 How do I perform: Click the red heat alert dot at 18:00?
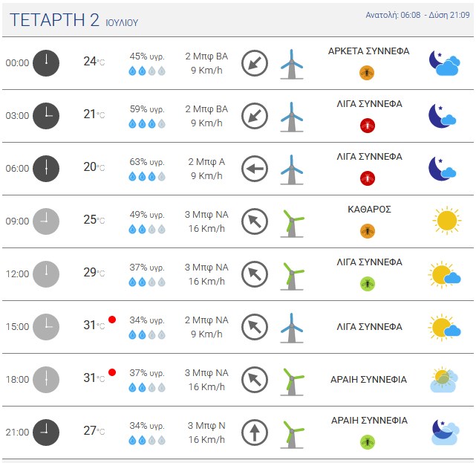tap(112, 372)
